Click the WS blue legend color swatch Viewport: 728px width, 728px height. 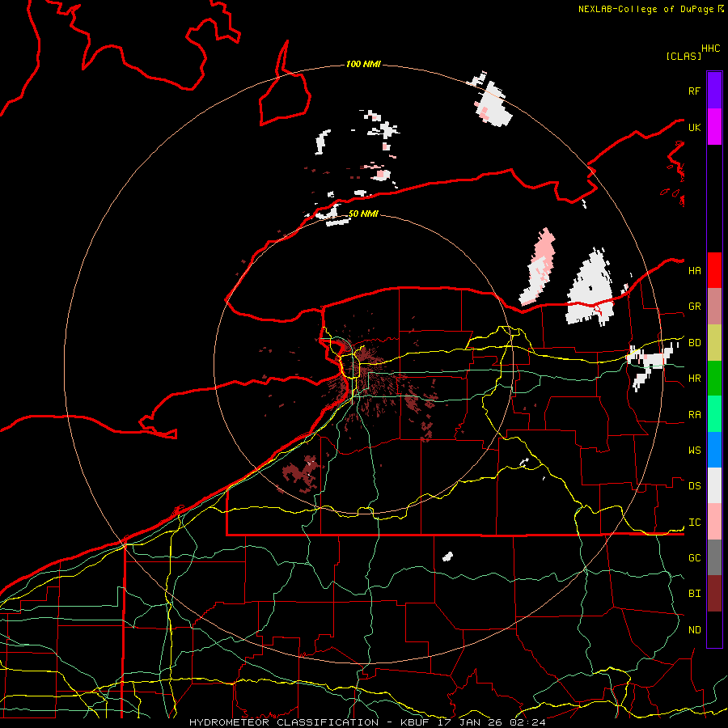point(714,450)
